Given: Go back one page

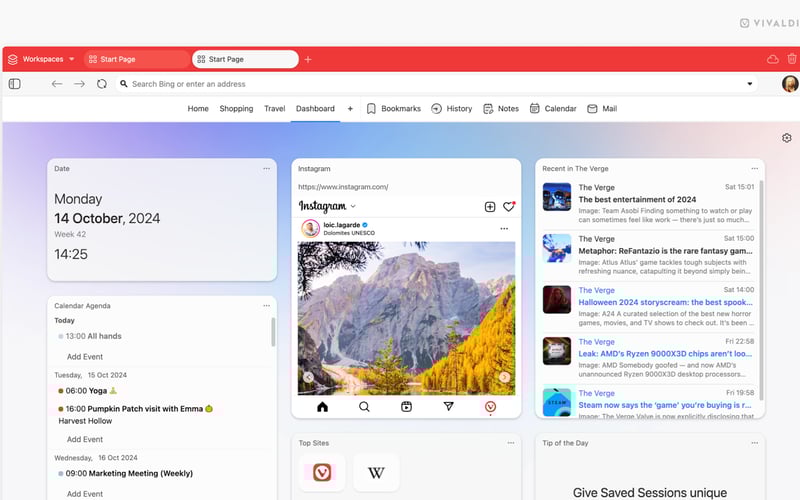Looking at the screenshot, I should tap(57, 84).
